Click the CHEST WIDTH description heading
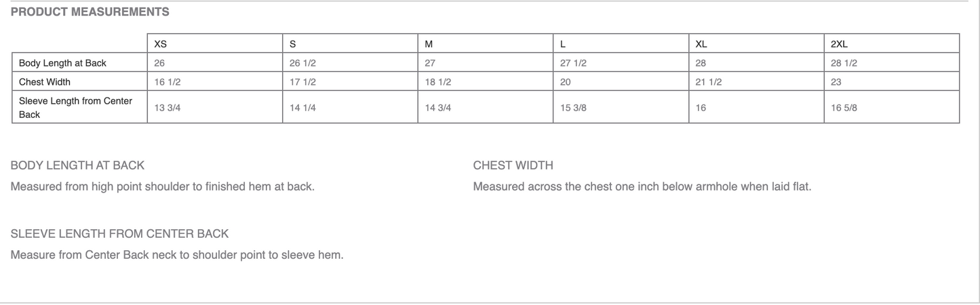This screenshot has height=305, width=980. pyautogui.click(x=513, y=165)
